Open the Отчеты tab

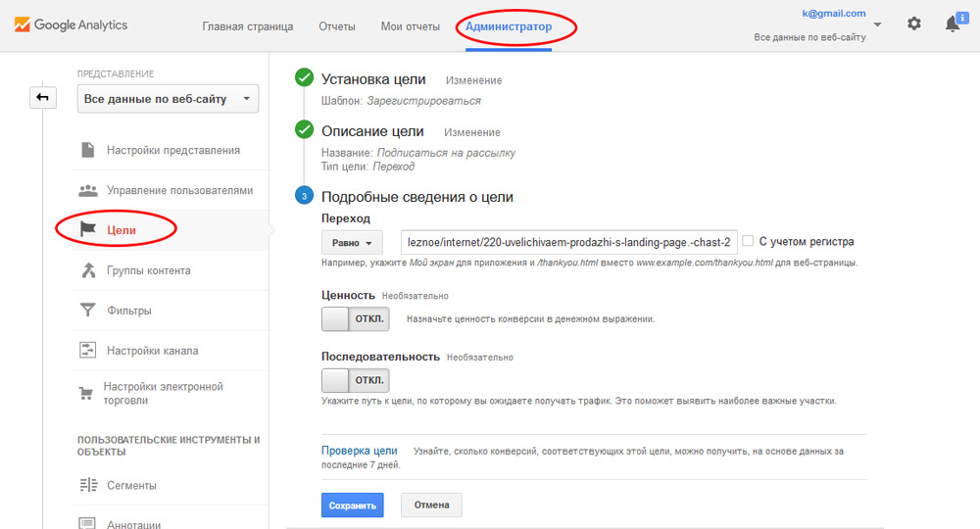pos(337,26)
